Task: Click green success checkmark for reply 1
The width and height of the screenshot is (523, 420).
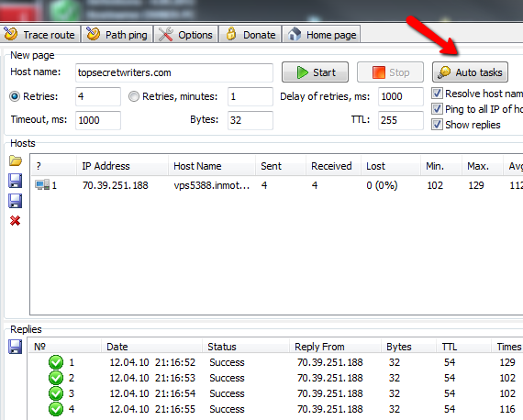Action: click(x=56, y=362)
